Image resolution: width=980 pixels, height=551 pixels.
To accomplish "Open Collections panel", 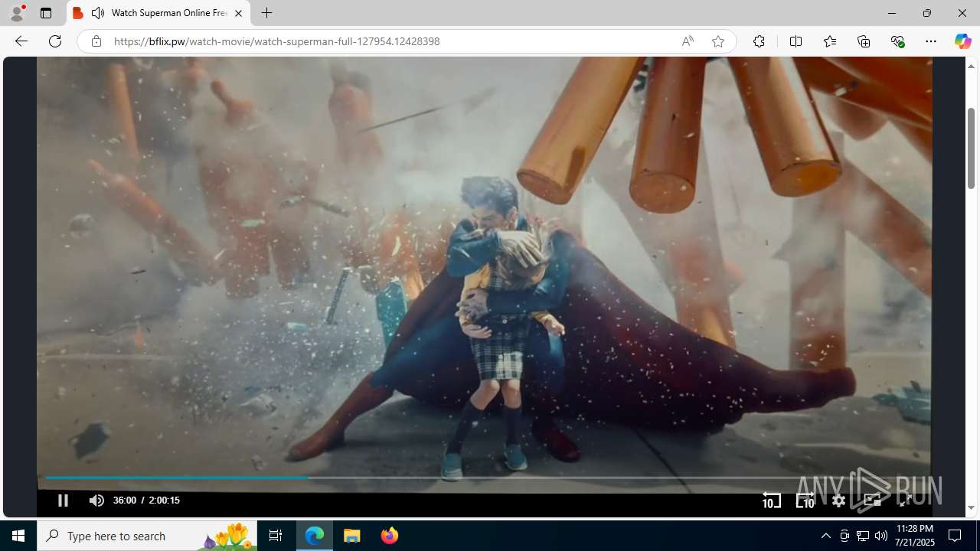I will pos(864,41).
